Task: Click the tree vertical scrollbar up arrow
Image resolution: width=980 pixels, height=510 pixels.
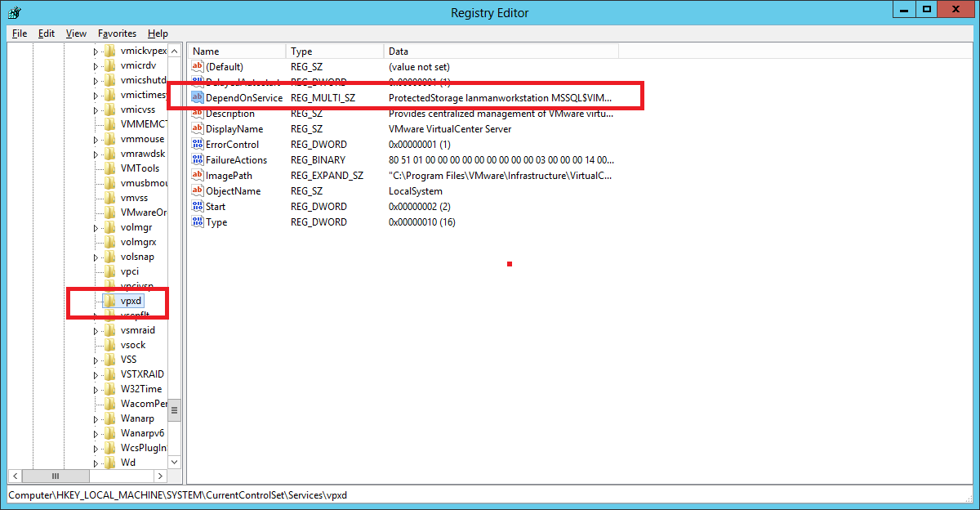Action: click(175, 51)
